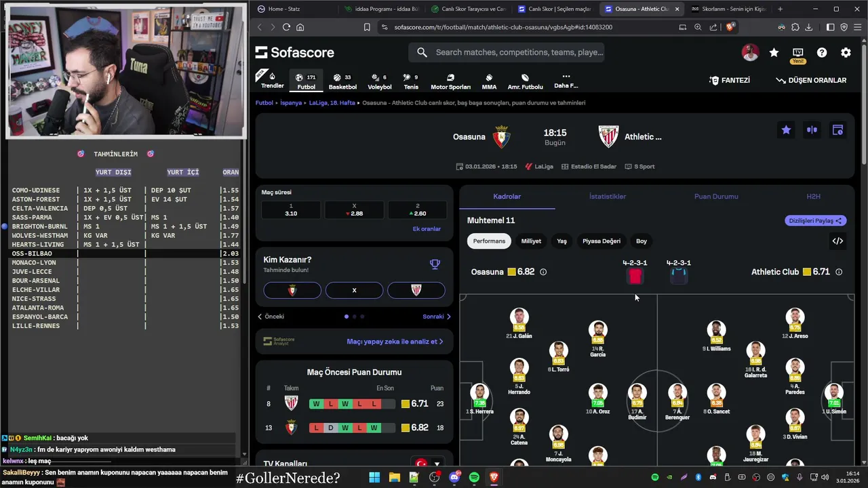Click Maçı yapay zeka ile analiz et
The image size is (868, 488).
pyautogui.click(x=395, y=342)
